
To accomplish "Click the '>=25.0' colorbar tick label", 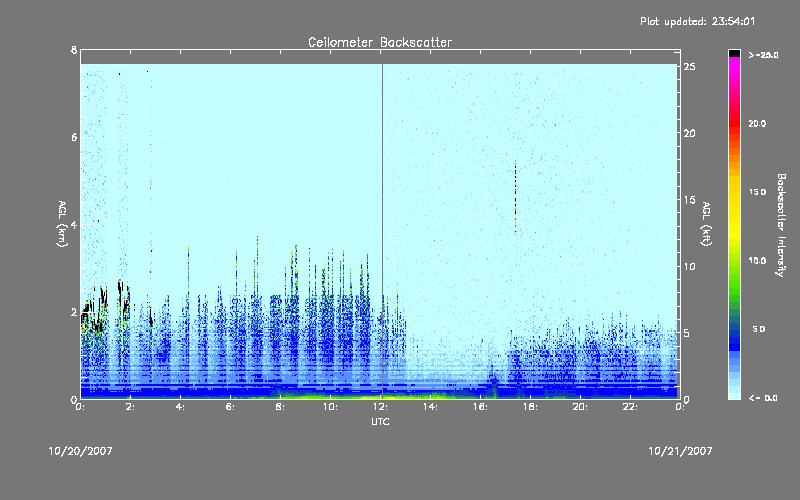I will 763,55.
